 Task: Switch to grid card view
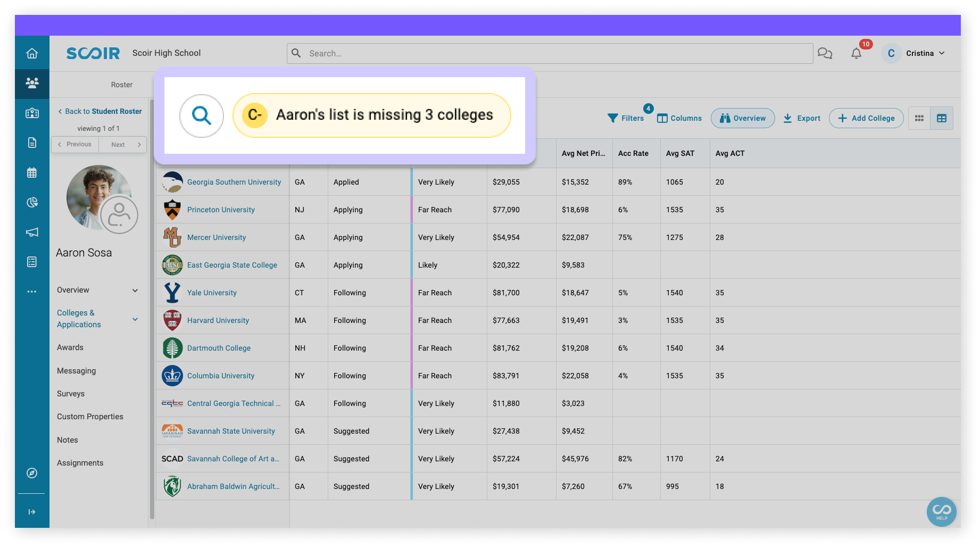tap(919, 118)
